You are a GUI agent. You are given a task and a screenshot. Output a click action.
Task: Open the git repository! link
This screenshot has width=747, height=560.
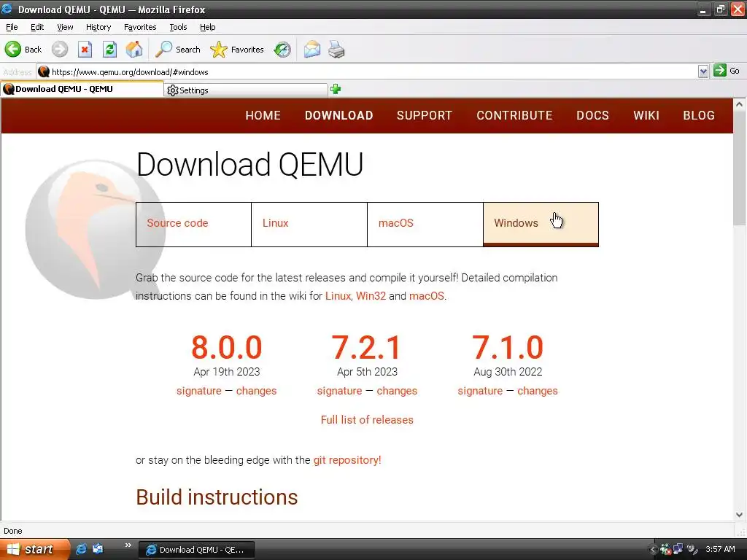(x=347, y=460)
